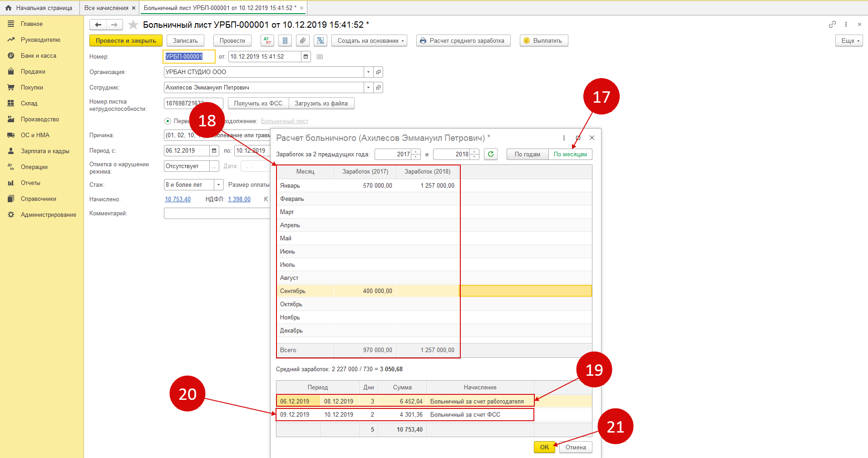
Task: Expand the Сотрудник dropdown list
Action: coord(368,87)
